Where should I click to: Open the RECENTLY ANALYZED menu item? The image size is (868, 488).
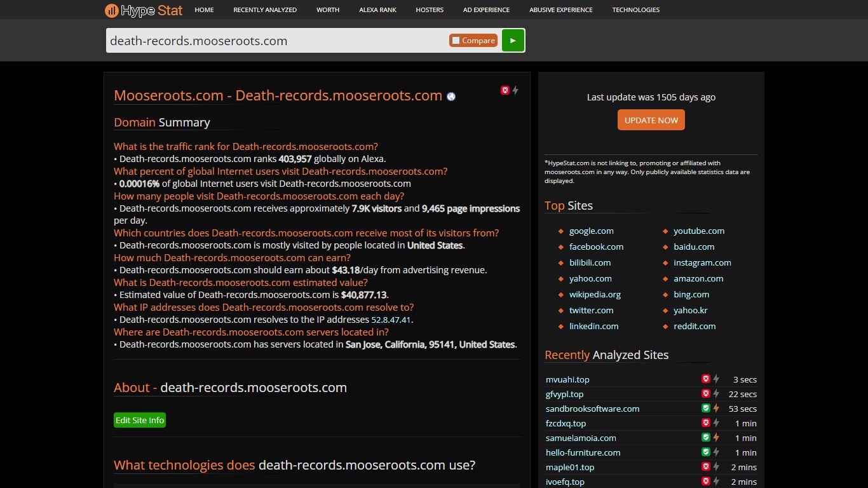tap(265, 10)
